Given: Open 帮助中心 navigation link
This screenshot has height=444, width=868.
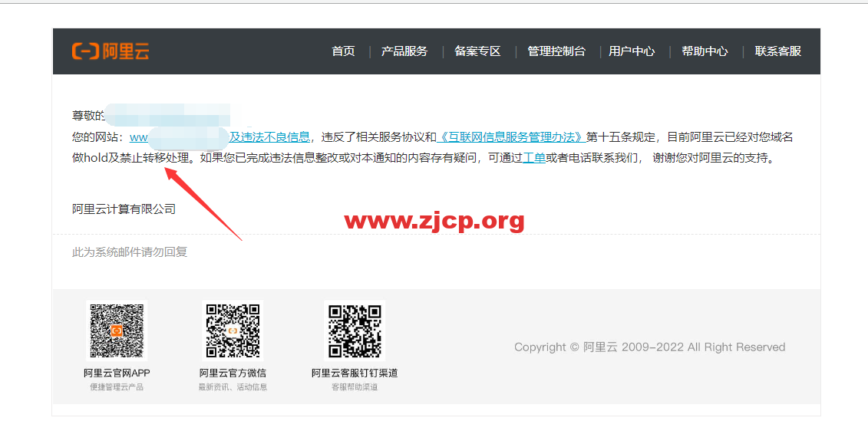Looking at the screenshot, I should pos(705,51).
